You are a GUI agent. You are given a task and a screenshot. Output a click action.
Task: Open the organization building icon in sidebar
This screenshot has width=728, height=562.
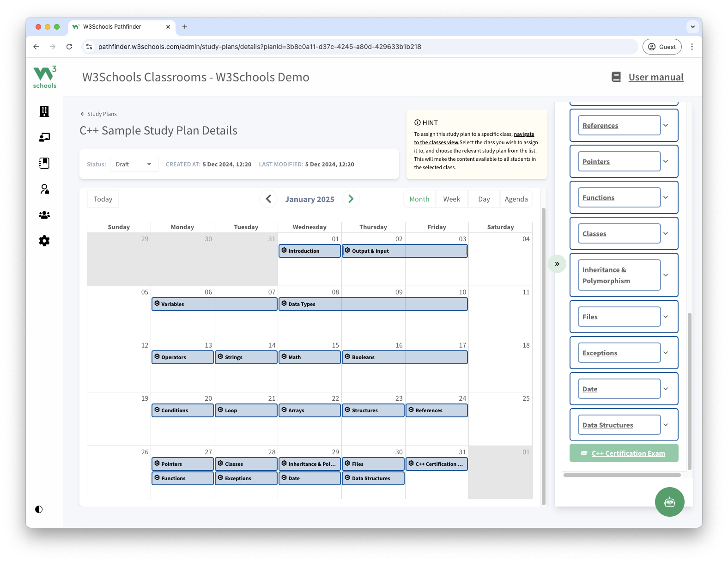44,111
